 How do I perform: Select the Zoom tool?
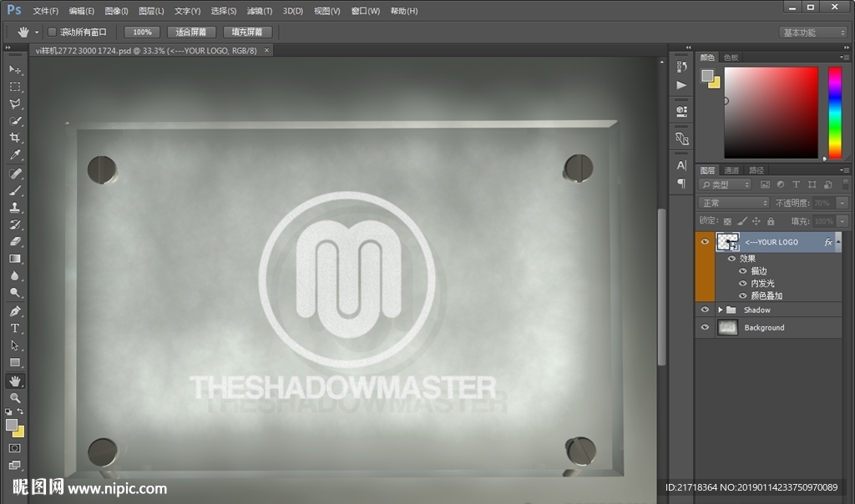[15, 398]
